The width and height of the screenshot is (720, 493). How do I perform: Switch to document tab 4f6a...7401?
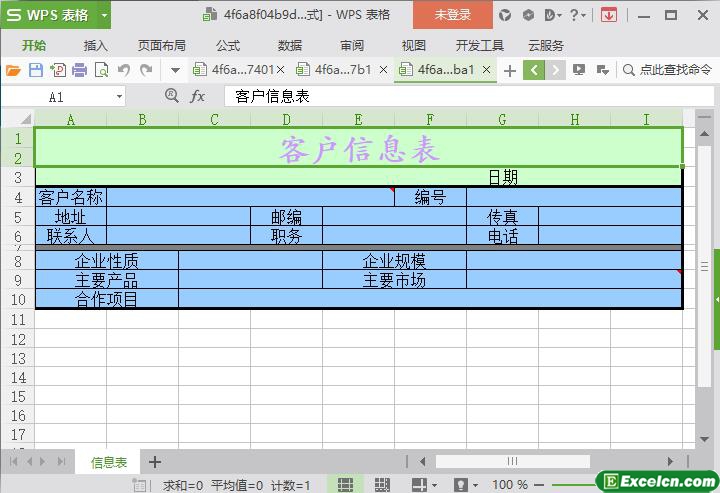[236, 70]
